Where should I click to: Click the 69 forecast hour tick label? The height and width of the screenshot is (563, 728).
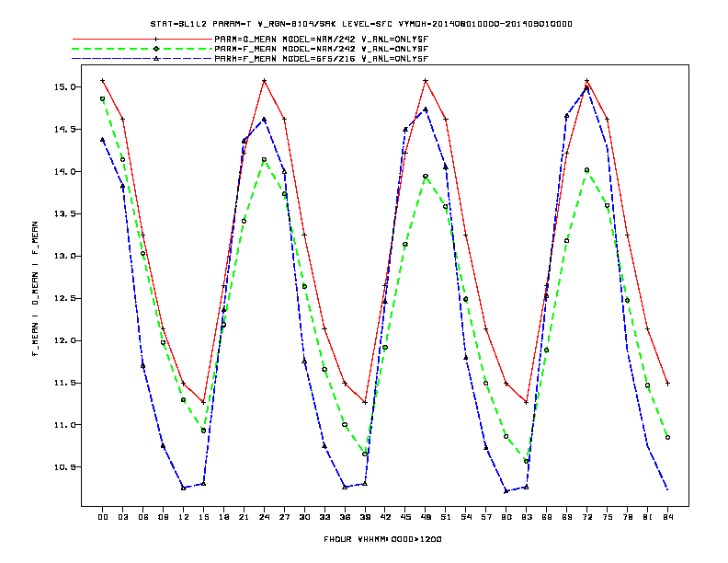pyautogui.click(x=567, y=517)
